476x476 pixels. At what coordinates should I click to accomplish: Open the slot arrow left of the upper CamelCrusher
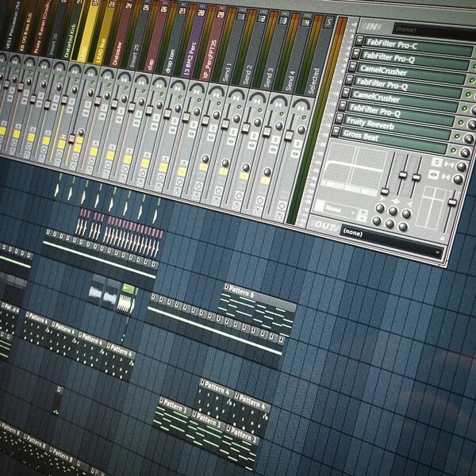[353, 66]
